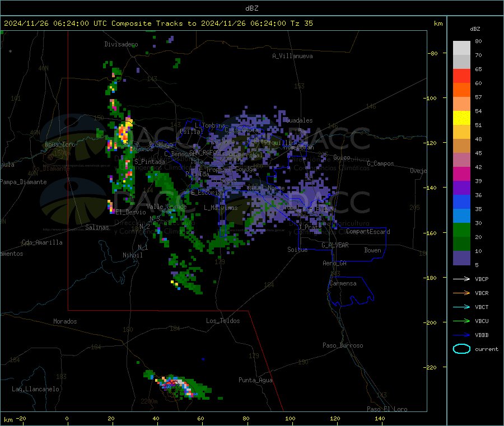The width and height of the screenshot is (504, 426).
Task: Click the '140' km tick label on bottom axis
Action: 380,418
